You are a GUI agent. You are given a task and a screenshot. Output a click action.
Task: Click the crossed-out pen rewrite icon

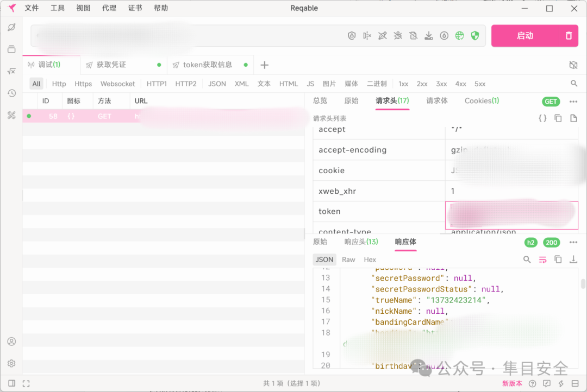[x=382, y=35]
